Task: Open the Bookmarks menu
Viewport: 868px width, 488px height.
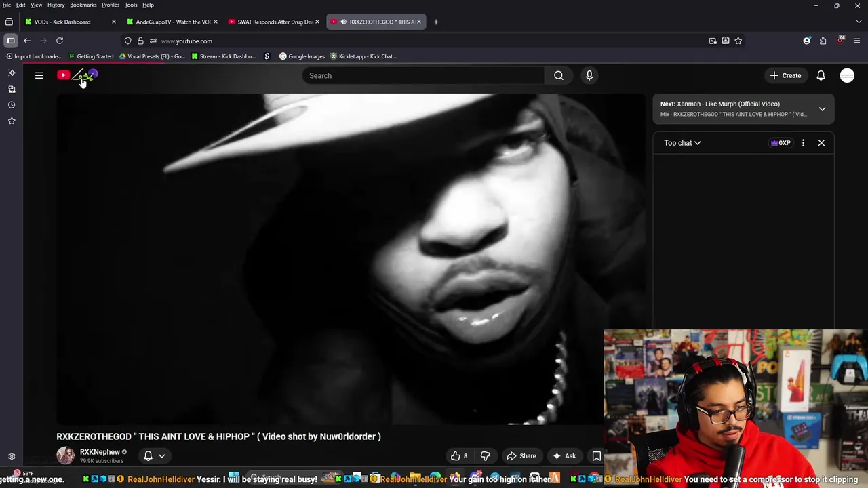Action: 83,5
